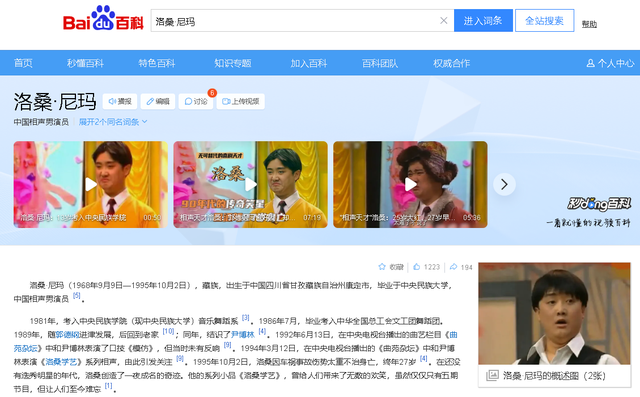Click the subtitle 中国相声男演员
640x397 pixels.
41,122
